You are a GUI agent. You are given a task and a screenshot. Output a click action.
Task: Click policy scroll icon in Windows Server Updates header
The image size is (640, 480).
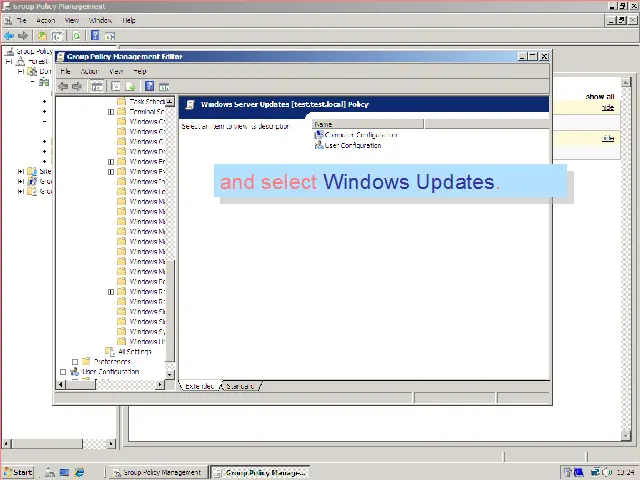click(x=189, y=104)
